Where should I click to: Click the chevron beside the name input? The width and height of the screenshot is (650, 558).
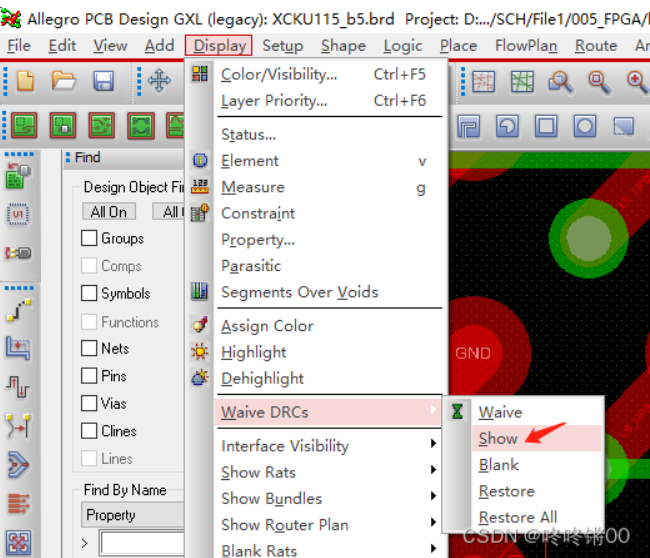tap(85, 543)
